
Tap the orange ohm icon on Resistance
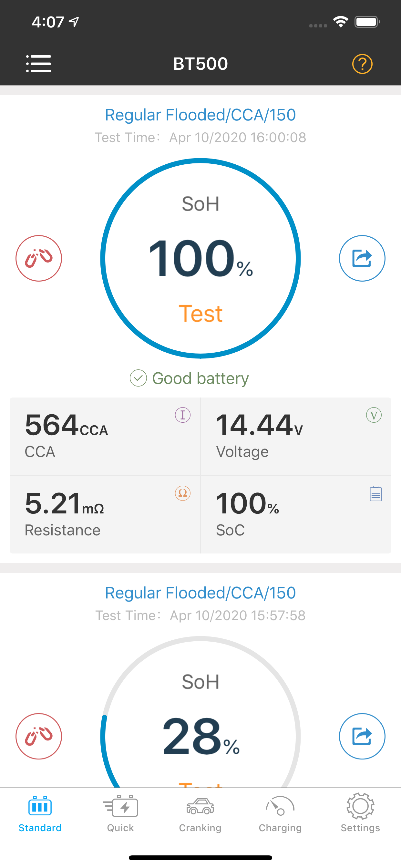(183, 493)
